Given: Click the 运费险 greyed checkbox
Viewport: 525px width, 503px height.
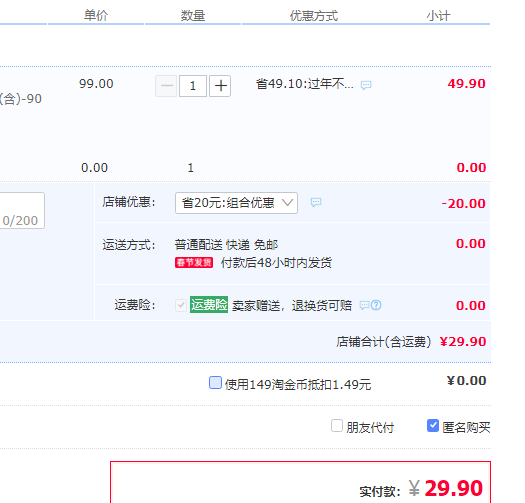Looking at the screenshot, I should point(181,305).
